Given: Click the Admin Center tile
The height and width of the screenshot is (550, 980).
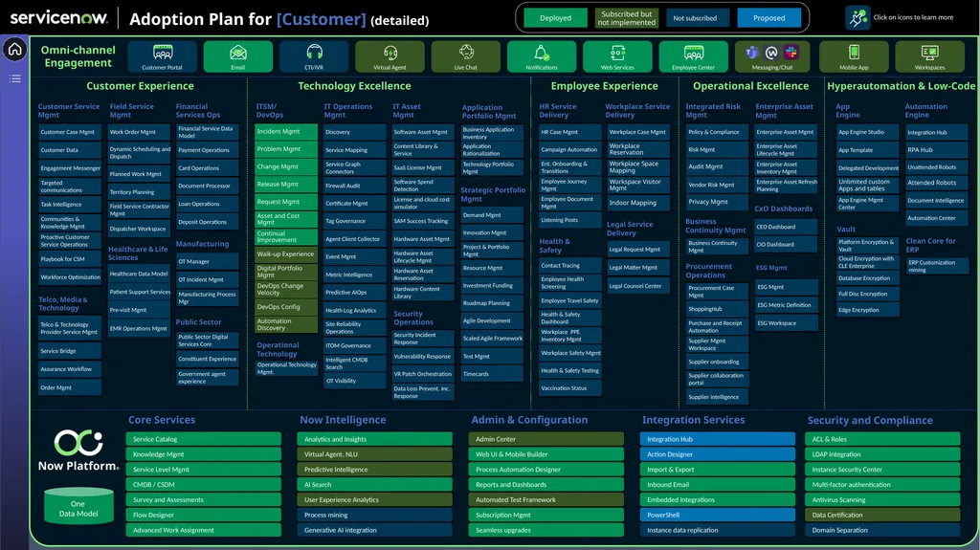Looking at the screenshot, I should click(x=546, y=439).
